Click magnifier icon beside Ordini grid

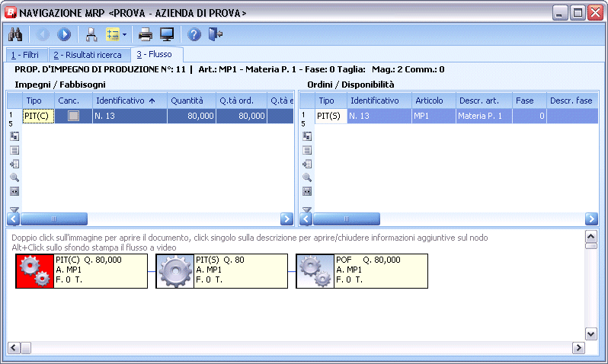[x=307, y=177]
